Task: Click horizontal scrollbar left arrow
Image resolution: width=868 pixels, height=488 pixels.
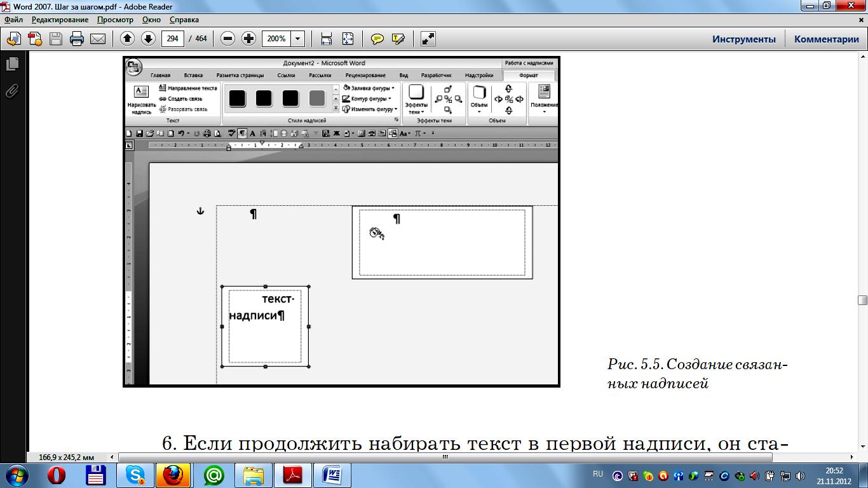Action: point(113,456)
